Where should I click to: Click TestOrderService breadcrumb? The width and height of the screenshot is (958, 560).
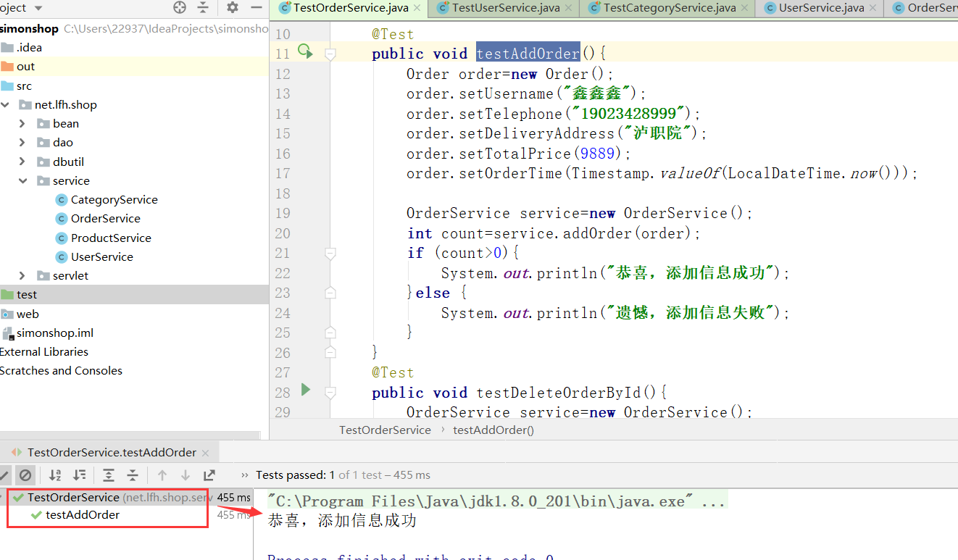pyautogui.click(x=385, y=430)
